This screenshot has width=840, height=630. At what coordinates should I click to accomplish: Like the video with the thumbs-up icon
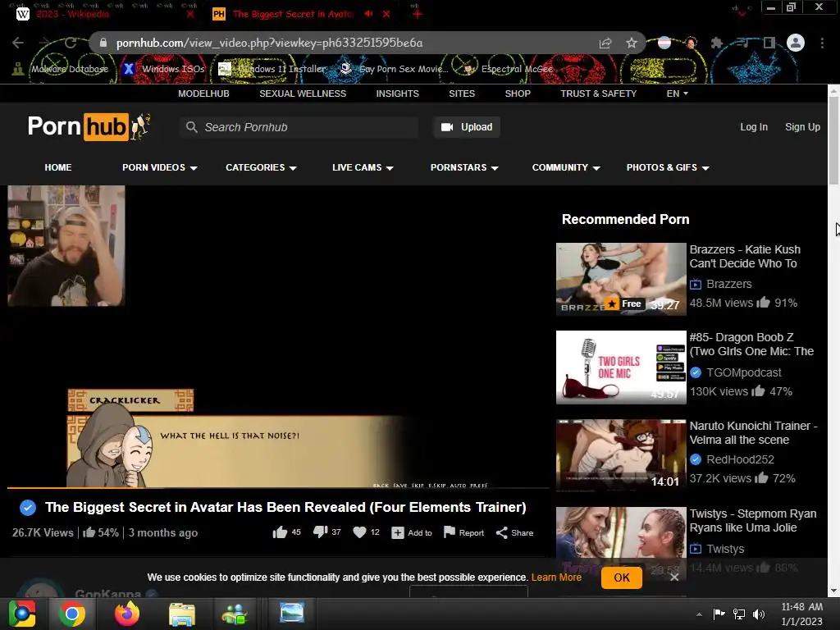pos(280,532)
